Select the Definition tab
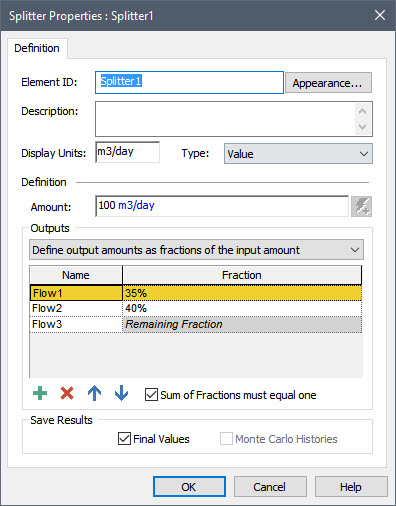This screenshot has width=396, height=506. [x=37, y=48]
